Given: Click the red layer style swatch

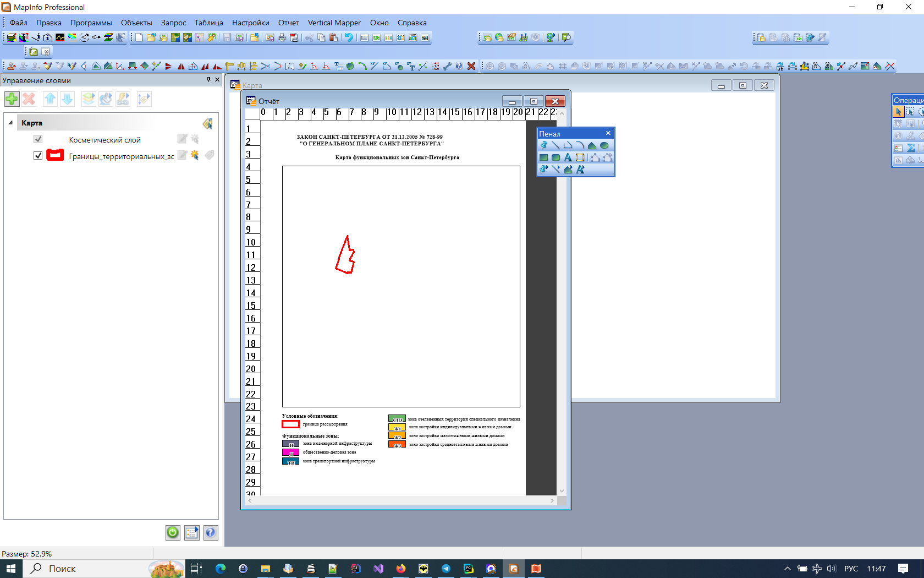Looking at the screenshot, I should tap(55, 155).
